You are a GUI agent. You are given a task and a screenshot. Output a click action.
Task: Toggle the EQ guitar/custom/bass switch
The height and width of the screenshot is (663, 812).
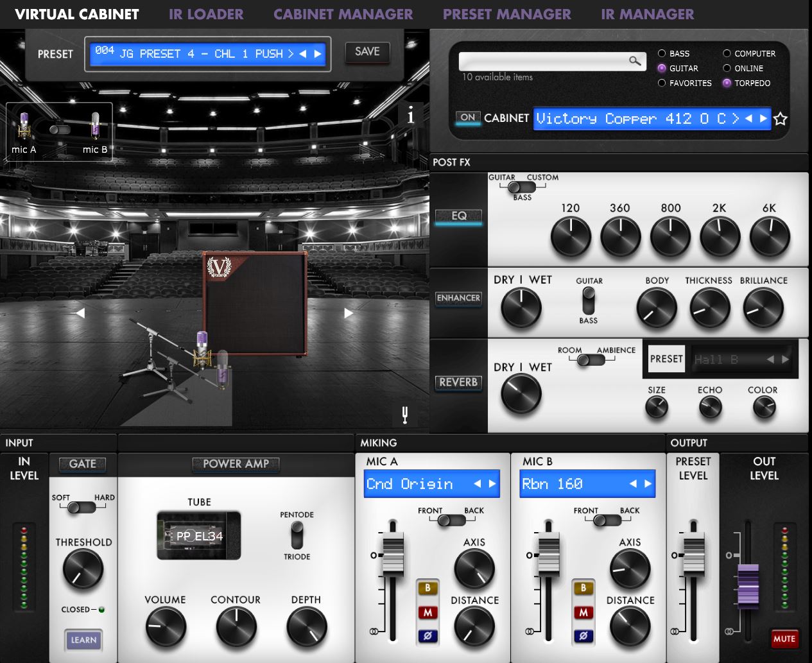pyautogui.click(x=522, y=187)
